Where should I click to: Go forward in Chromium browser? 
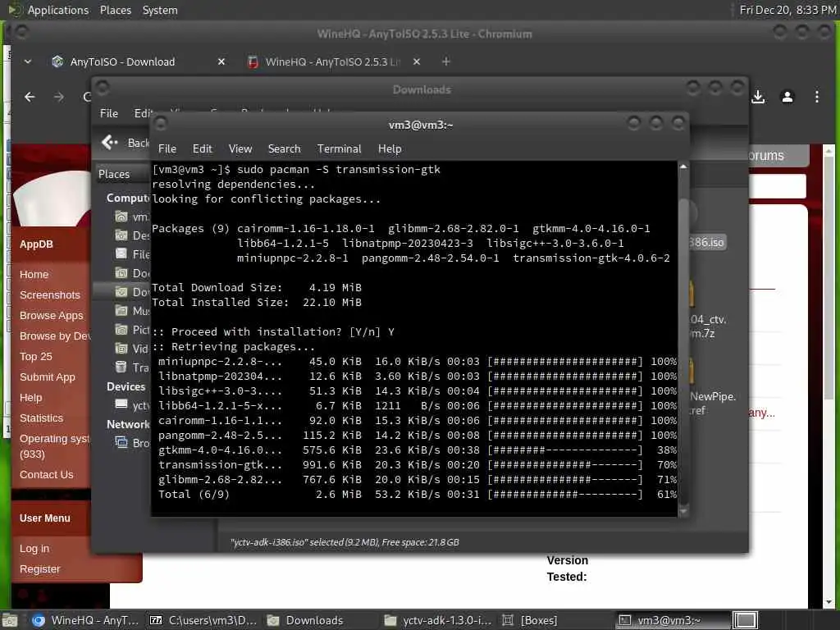(x=59, y=97)
